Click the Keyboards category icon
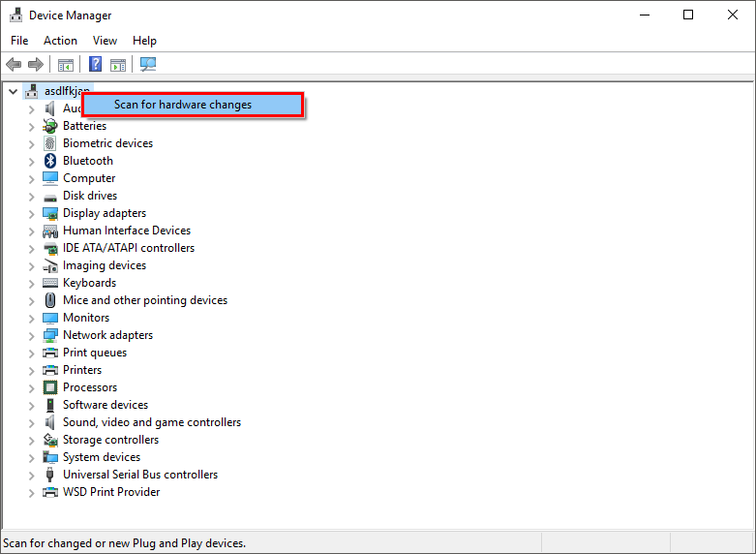The width and height of the screenshot is (756, 554). (x=50, y=283)
